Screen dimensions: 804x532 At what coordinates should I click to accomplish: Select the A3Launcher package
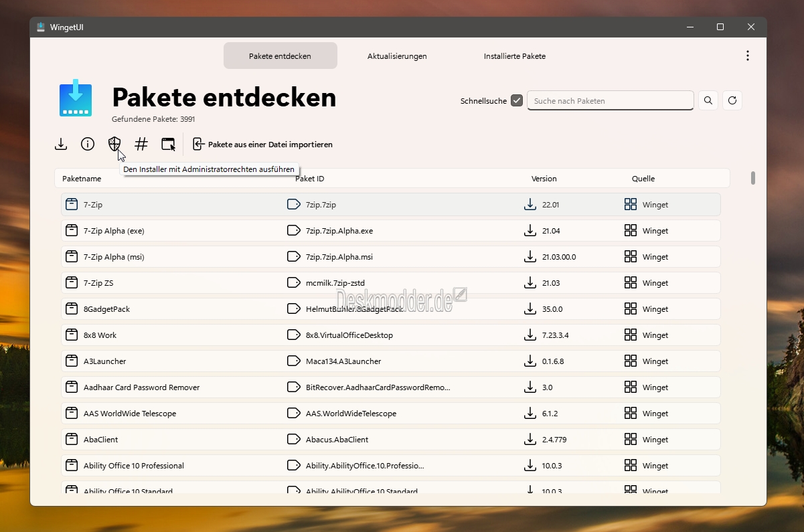tap(391, 361)
